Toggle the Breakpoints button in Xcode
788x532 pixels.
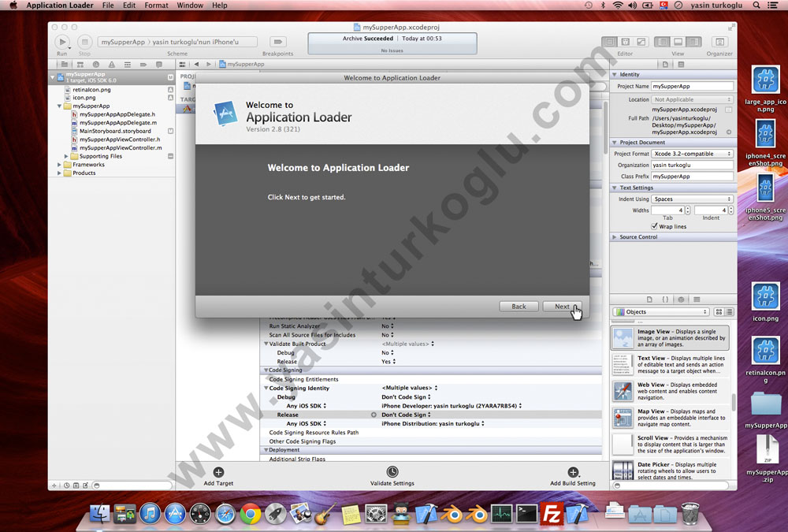tap(277, 42)
